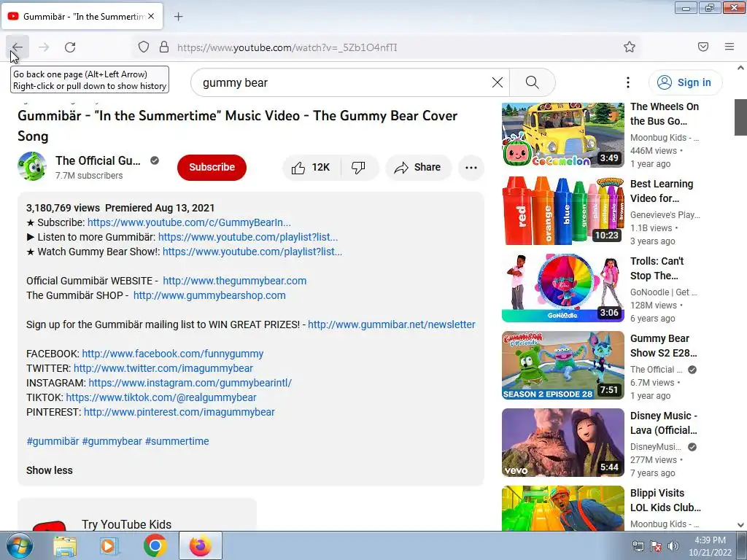Open The Official Gummibär channel avatar
The image size is (747, 560).
[32, 167]
